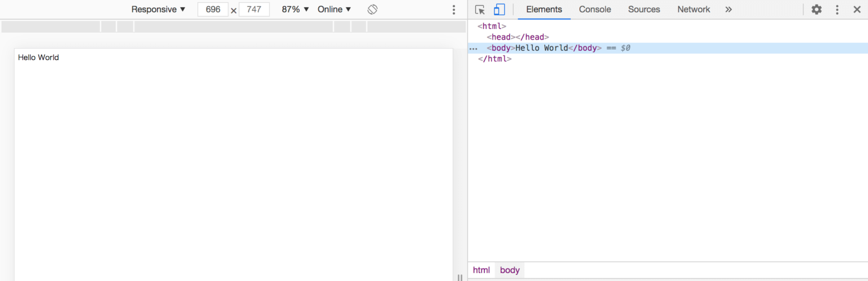Open the 87% zoom dropdown
The image size is (868, 281).
(296, 10)
